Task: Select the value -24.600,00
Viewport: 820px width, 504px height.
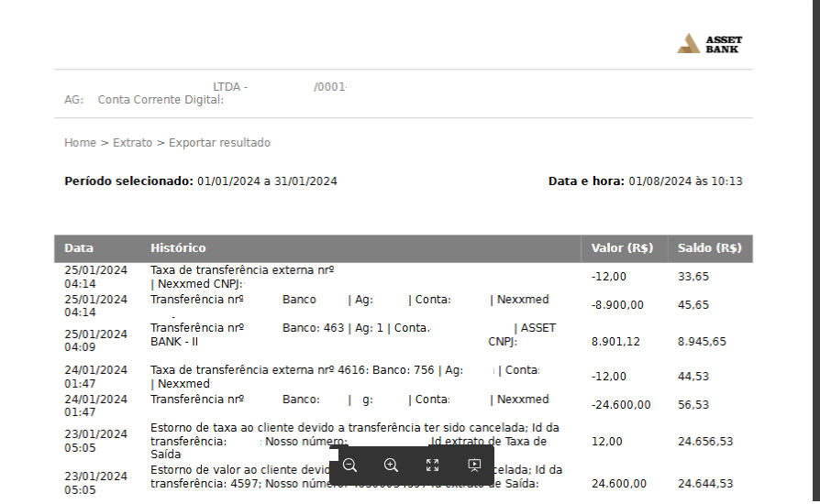Action: pos(621,405)
